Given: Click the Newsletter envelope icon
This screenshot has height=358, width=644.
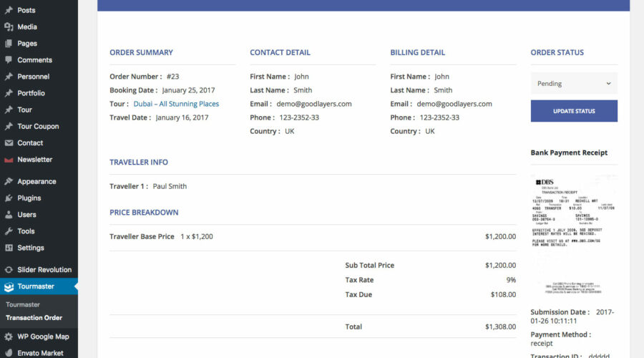Looking at the screenshot, I should [9, 160].
